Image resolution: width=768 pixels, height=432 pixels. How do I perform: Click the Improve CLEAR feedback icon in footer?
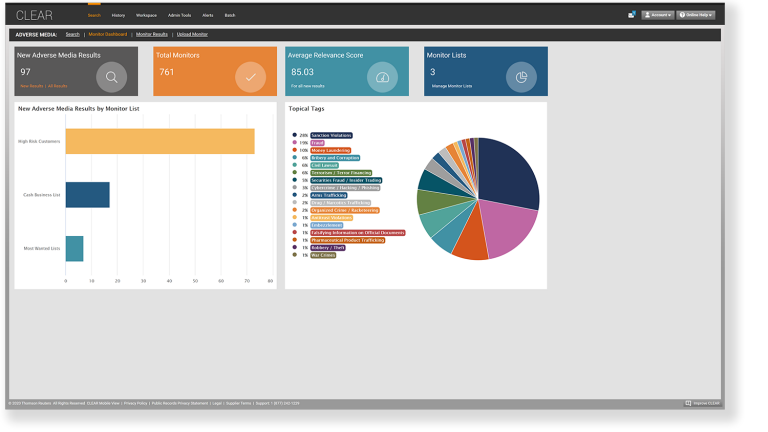(x=688, y=403)
